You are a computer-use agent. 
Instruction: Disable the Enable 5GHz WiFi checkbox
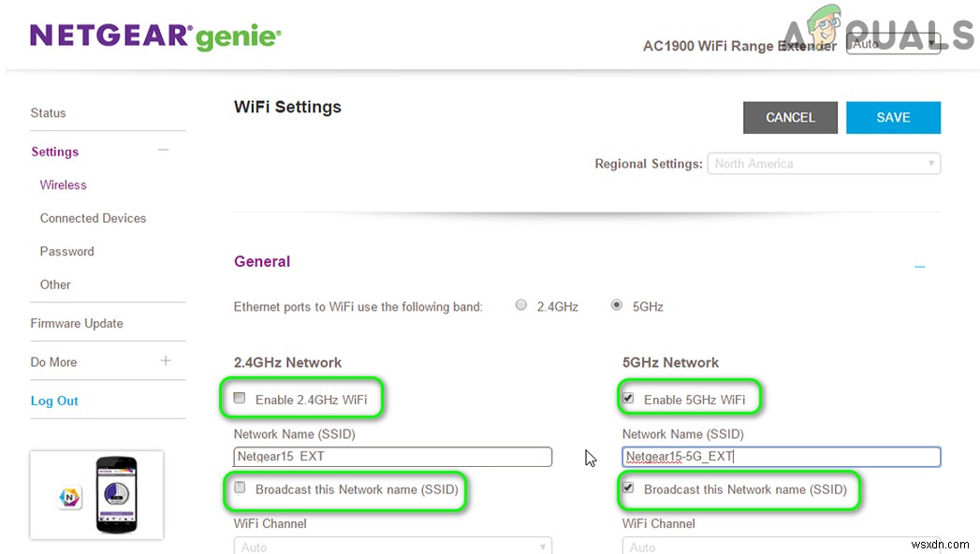pos(628,397)
